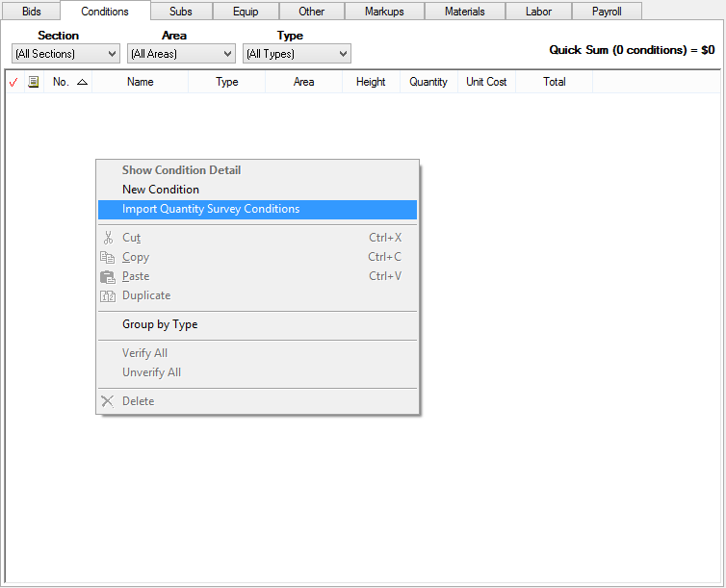Choose New Condition from the context menu
The image size is (726, 588).
[257, 190]
